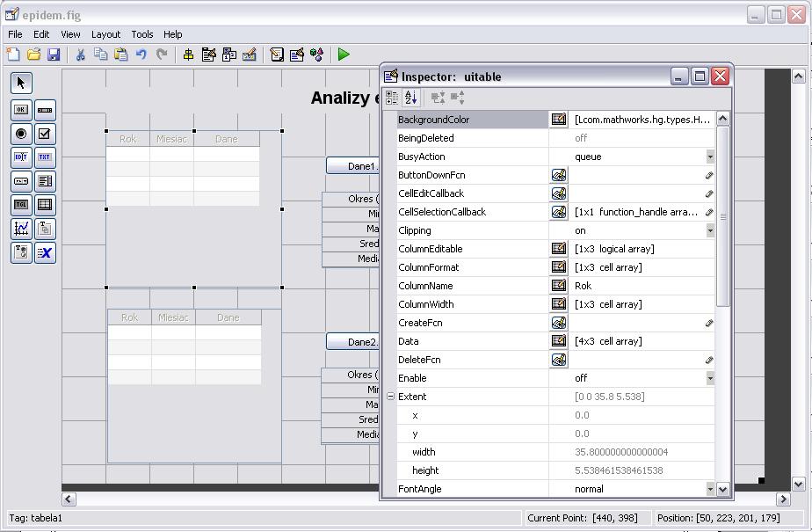Open the Object Browser
The height and width of the screenshot is (532, 812).
tap(316, 55)
